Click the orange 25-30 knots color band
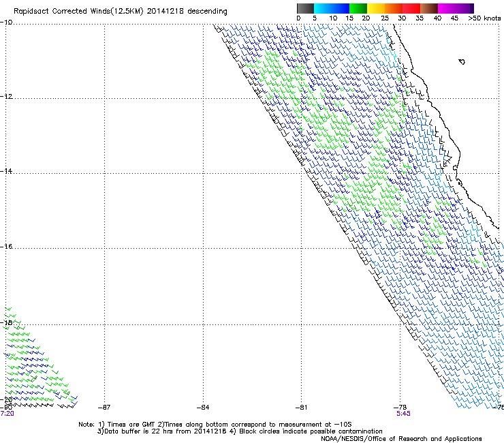The height and width of the screenshot is (443, 504). click(394, 8)
